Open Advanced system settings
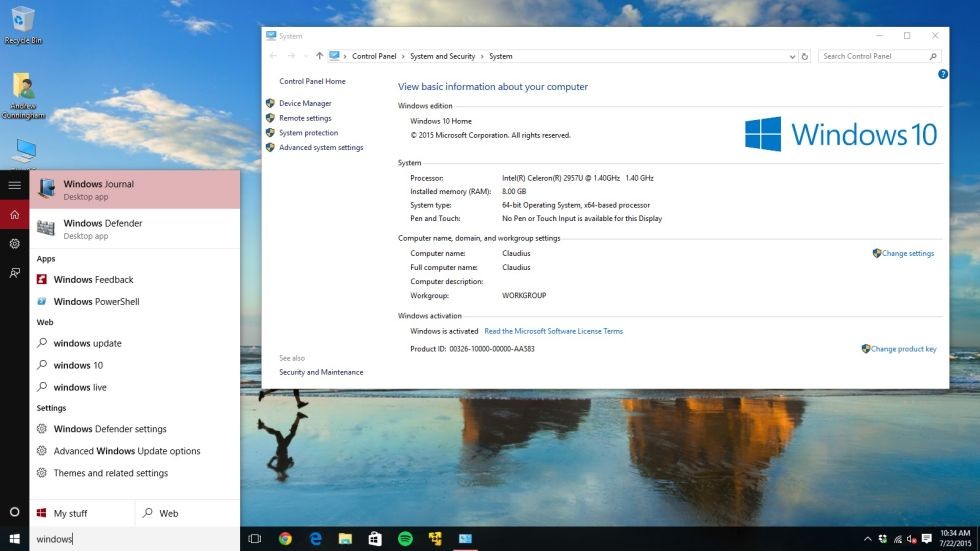This screenshot has width=980, height=551. click(x=321, y=147)
